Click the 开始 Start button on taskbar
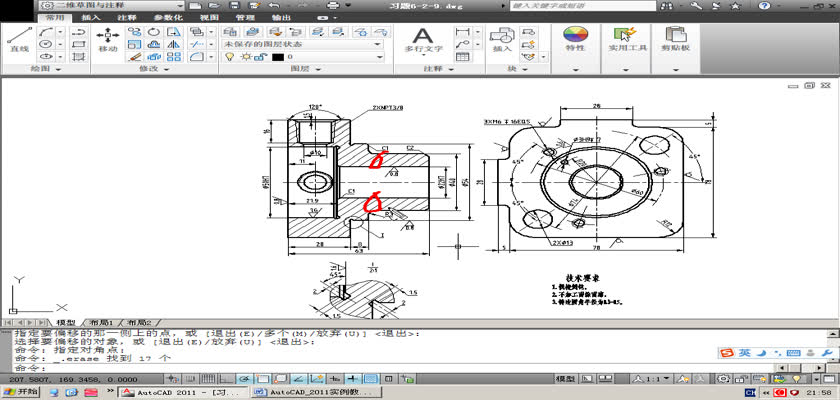This screenshot has width=840, height=400. coord(20,393)
